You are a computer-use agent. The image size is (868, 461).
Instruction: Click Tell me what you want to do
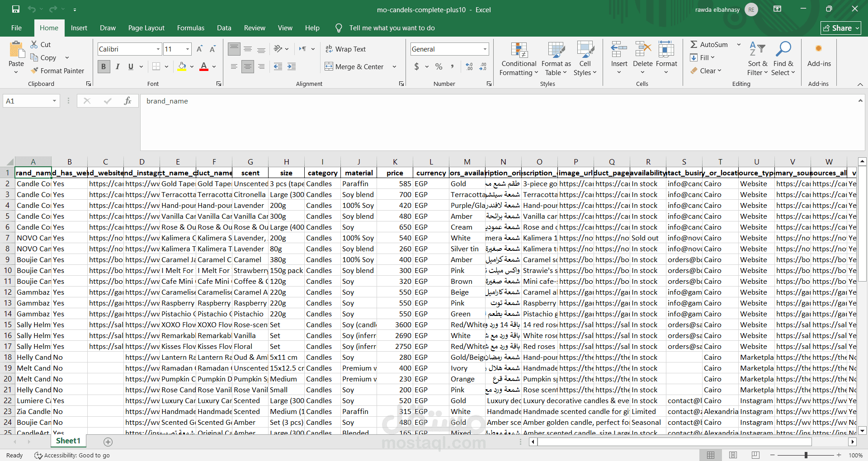click(392, 28)
